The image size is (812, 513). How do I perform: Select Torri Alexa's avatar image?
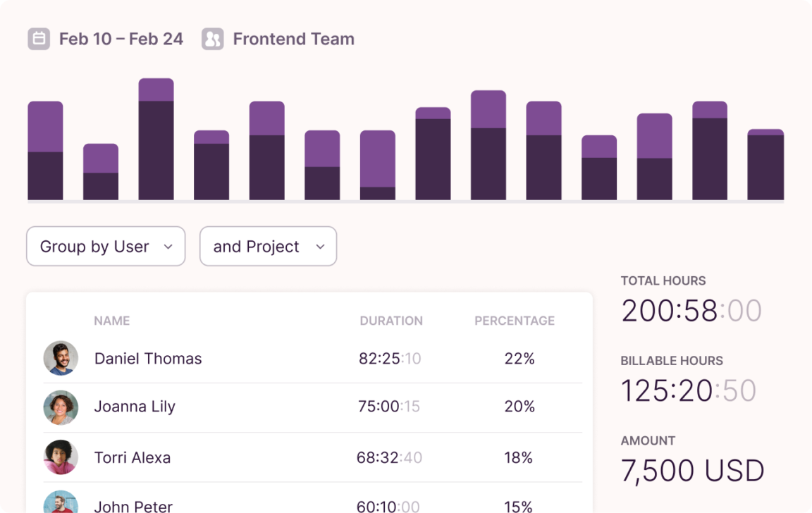61,457
